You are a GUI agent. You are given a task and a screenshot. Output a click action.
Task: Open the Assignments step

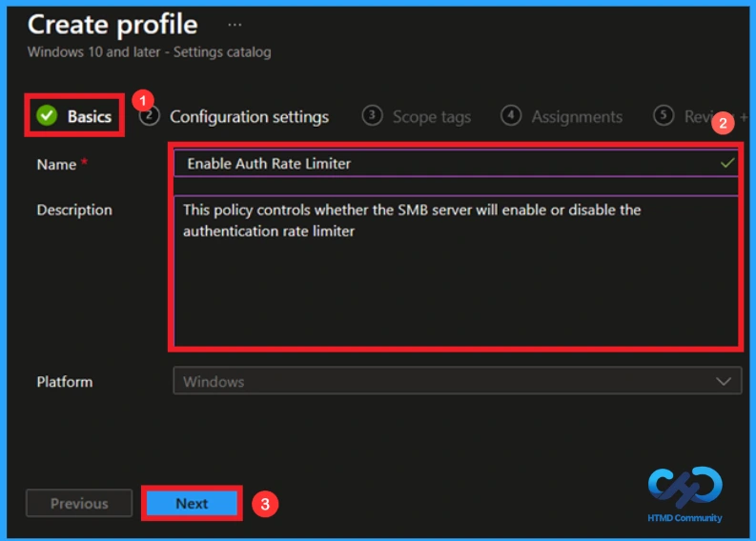click(562, 116)
